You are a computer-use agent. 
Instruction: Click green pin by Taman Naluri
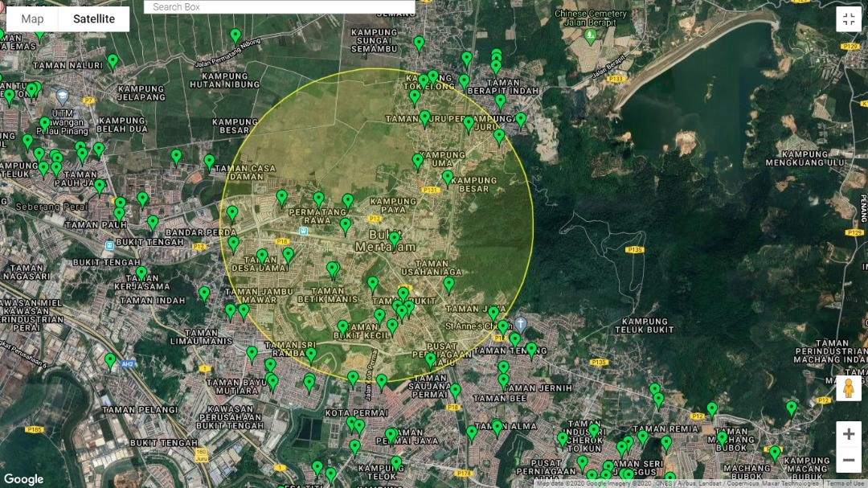pyautogui.click(x=113, y=61)
